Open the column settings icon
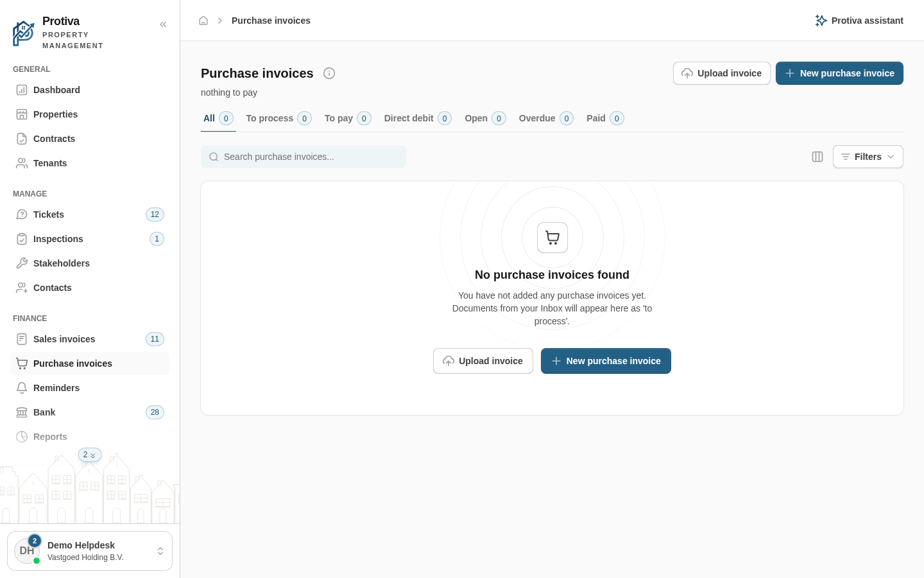The image size is (924, 578). [817, 157]
